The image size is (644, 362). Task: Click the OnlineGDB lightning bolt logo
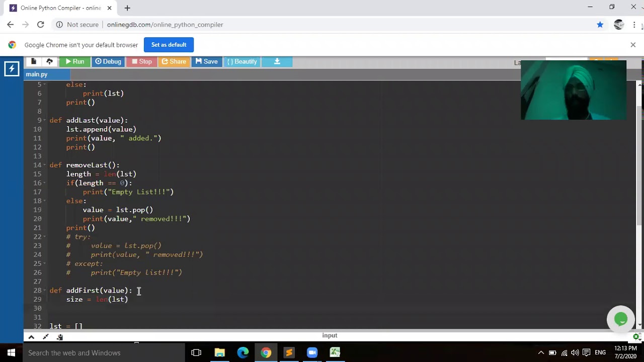tap(12, 69)
